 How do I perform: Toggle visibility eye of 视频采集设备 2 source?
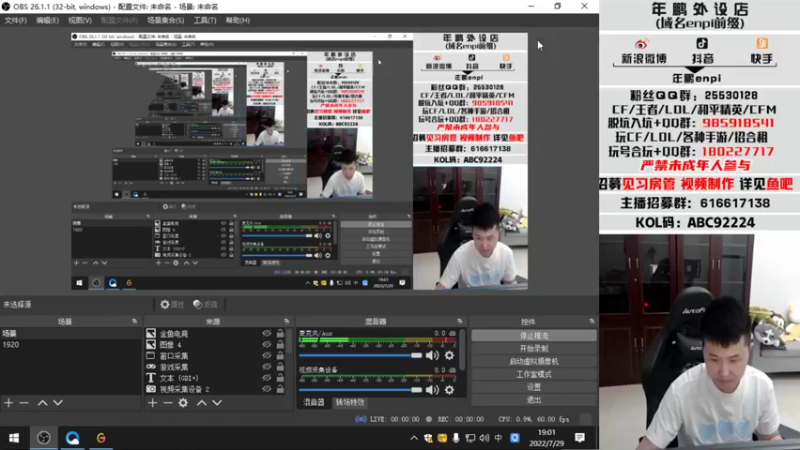coord(266,389)
